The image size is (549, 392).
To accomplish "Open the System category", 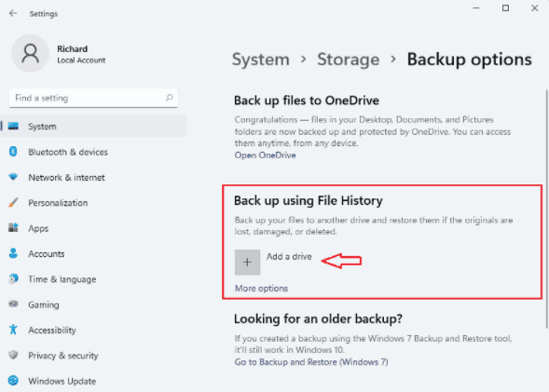I will tap(93, 127).
